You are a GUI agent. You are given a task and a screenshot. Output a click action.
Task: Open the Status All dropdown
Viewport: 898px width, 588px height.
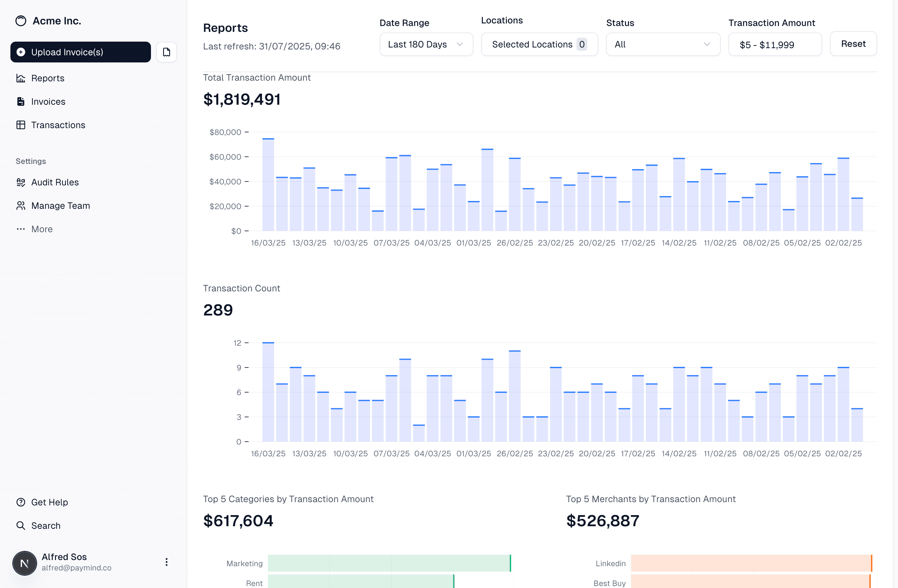click(662, 45)
